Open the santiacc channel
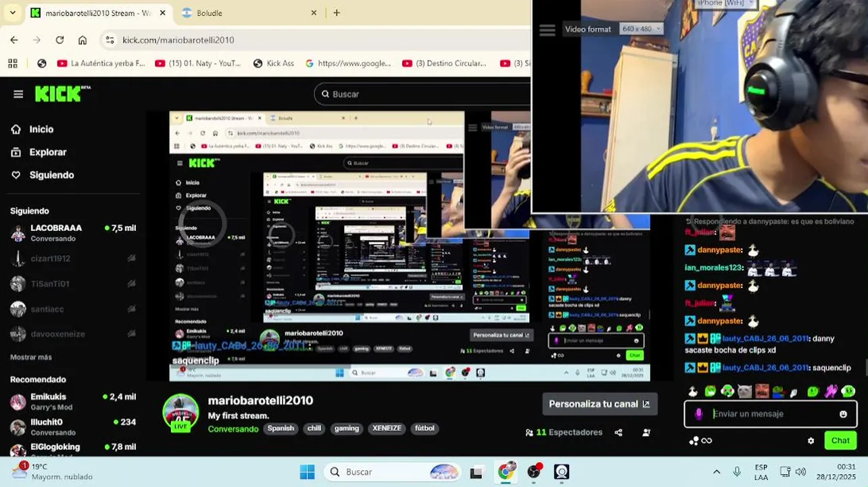The height and width of the screenshot is (487, 868). click(x=73, y=309)
